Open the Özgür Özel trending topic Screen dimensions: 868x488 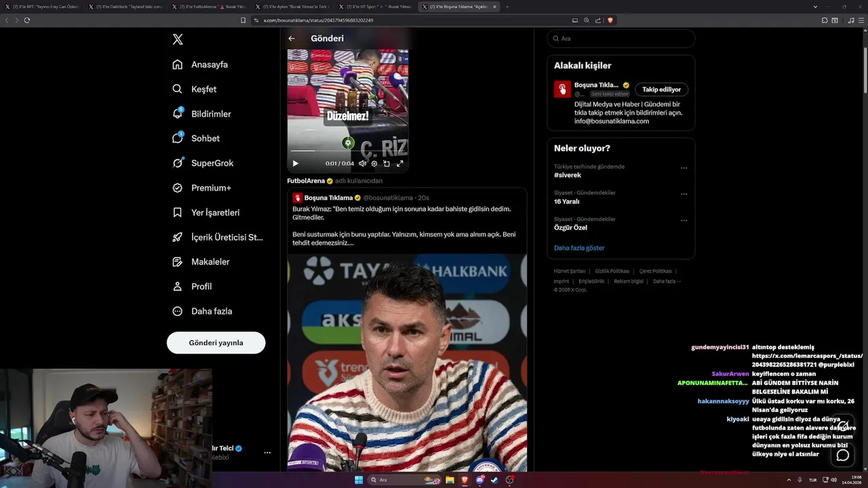pos(570,228)
